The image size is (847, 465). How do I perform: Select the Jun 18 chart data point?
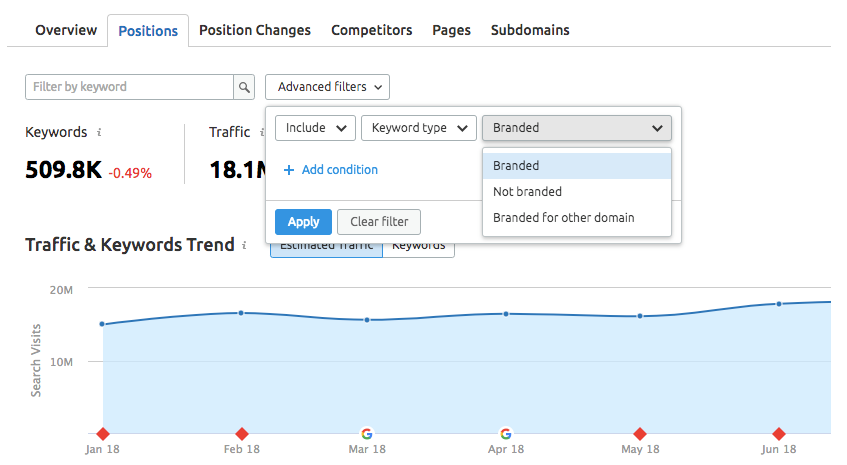(779, 304)
